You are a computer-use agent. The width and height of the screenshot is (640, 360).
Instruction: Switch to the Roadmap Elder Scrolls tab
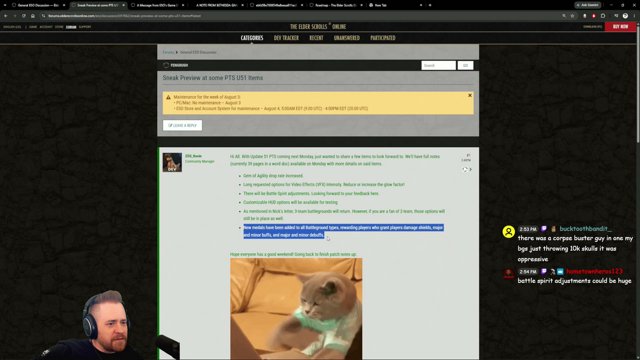[x=335, y=5]
